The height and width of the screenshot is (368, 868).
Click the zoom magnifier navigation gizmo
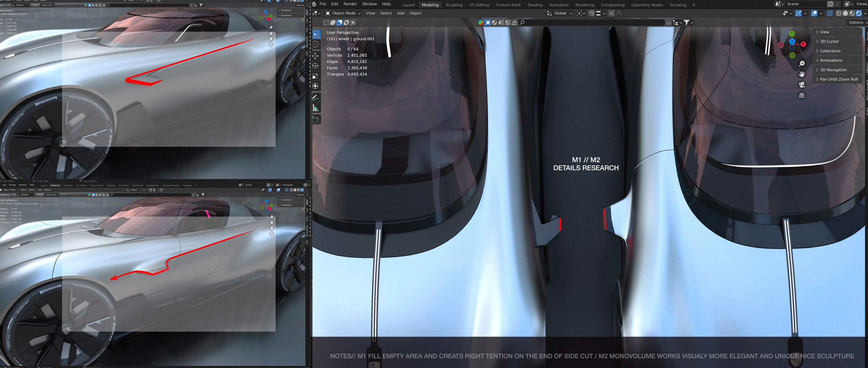802,64
